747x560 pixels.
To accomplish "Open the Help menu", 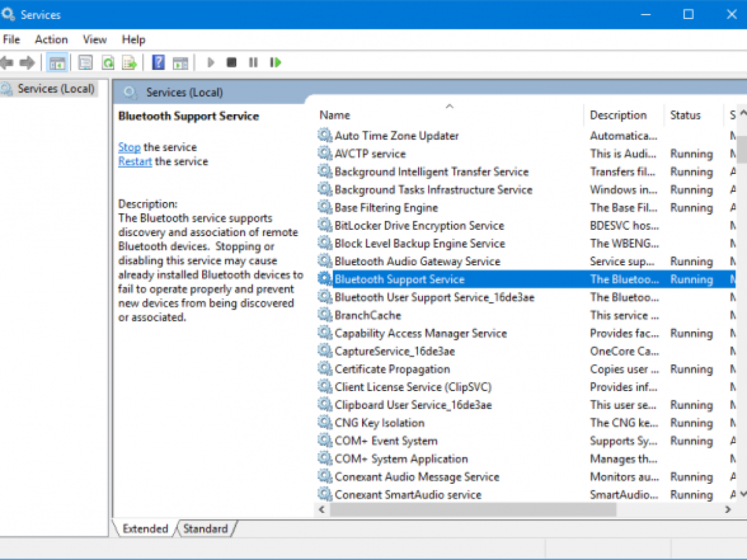I will 133,39.
